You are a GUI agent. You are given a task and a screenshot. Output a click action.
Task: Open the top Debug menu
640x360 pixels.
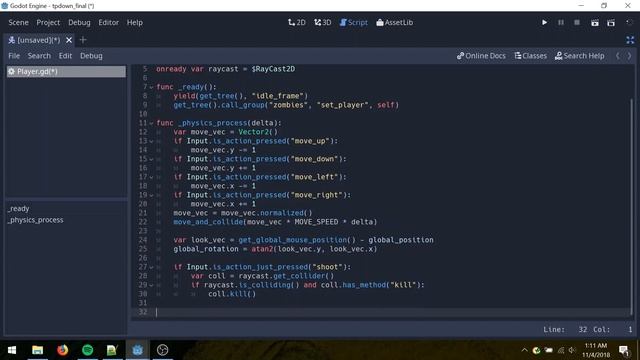[79, 22]
